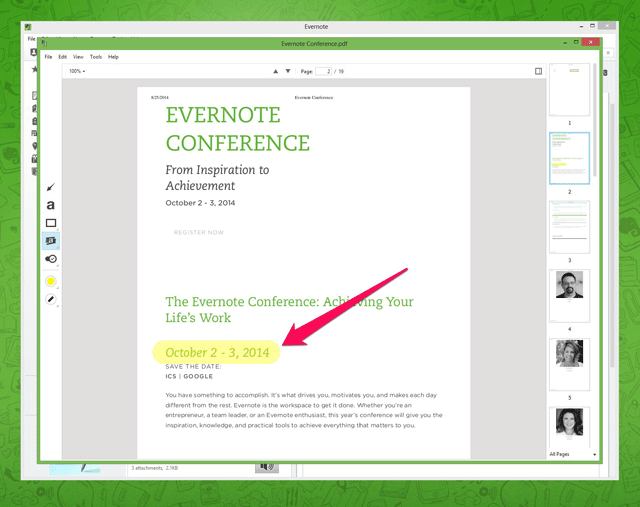
Task: Select page 4 thumbnail with man's photo
Action: tap(569, 296)
